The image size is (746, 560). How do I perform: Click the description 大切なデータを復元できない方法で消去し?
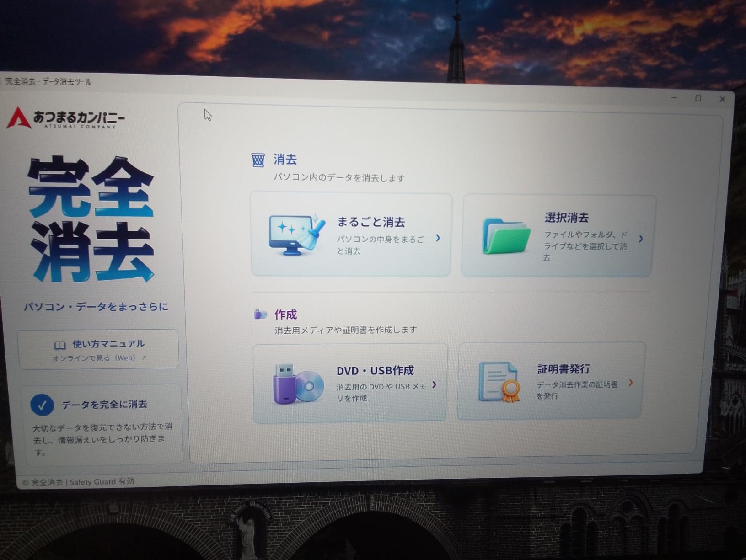point(102,440)
